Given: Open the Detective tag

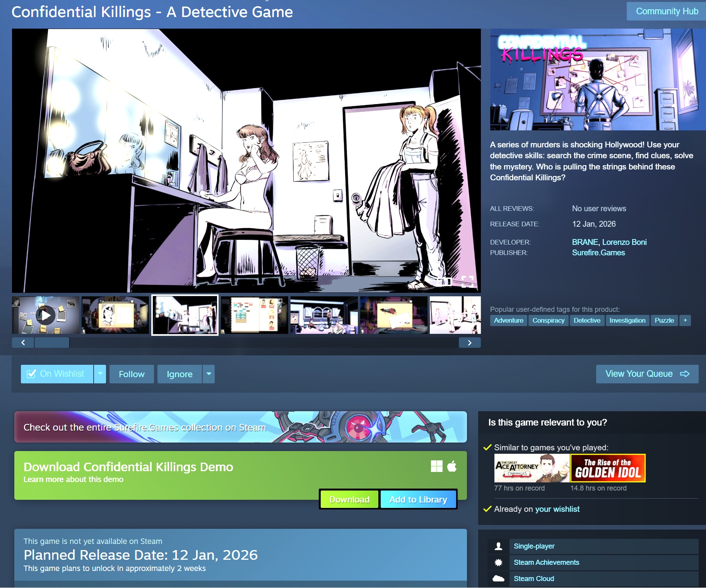Looking at the screenshot, I should [587, 320].
